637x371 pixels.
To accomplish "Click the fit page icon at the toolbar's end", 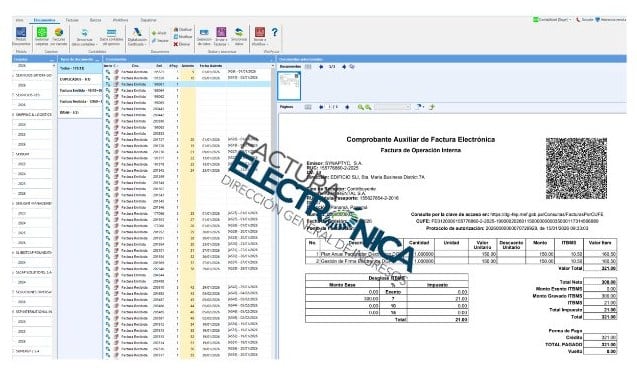I will [x=431, y=107].
